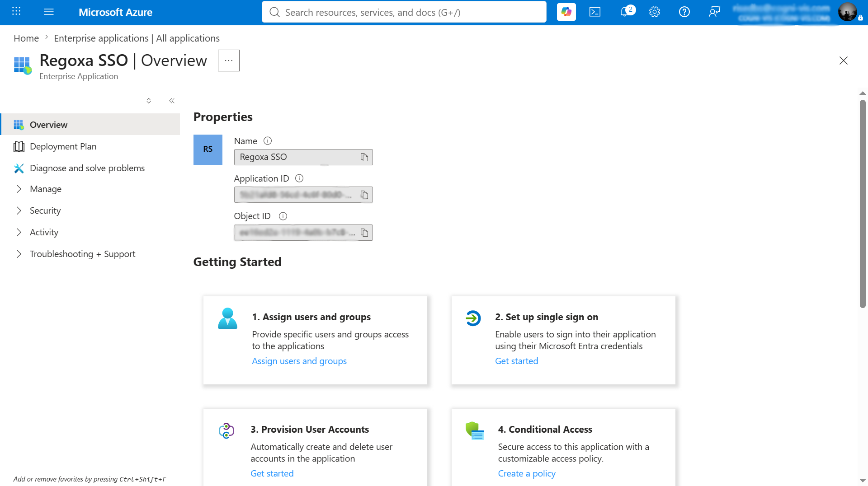This screenshot has height=486, width=868.
Task: Copy the Name field value
Action: click(364, 157)
